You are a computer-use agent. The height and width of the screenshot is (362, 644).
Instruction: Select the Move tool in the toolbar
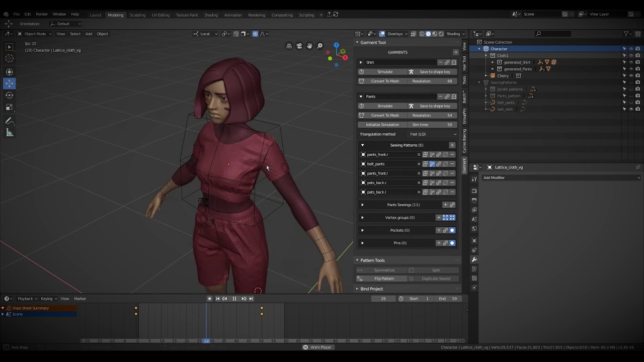tap(9, 83)
